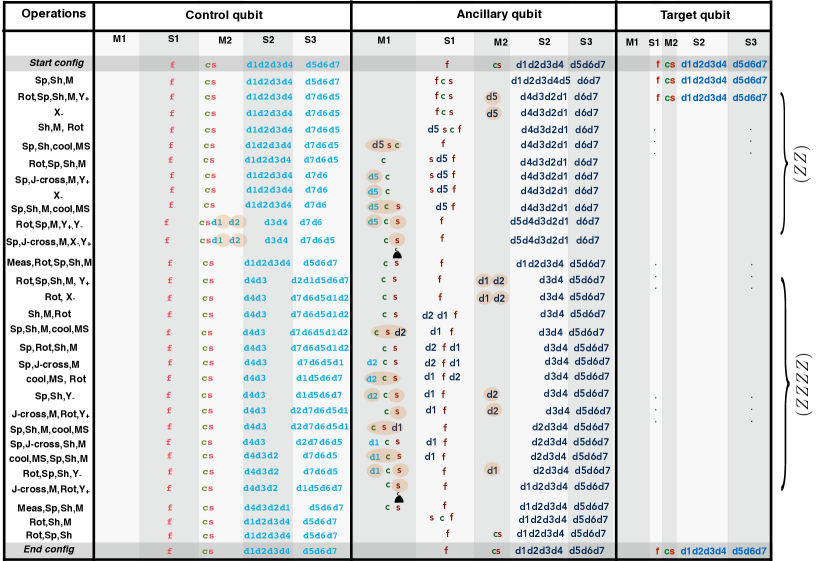Click "d1d2d3d4" in Start config Target qubit
This screenshot has height=561, width=826.
click(704, 64)
